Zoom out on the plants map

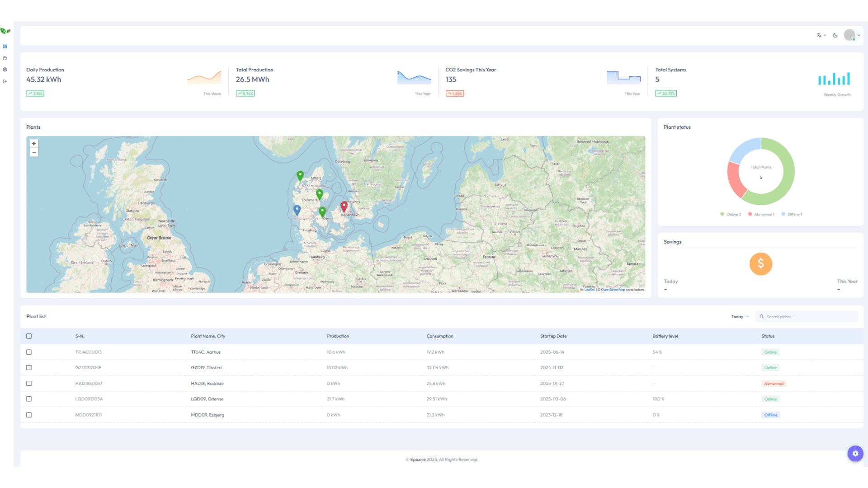click(34, 152)
